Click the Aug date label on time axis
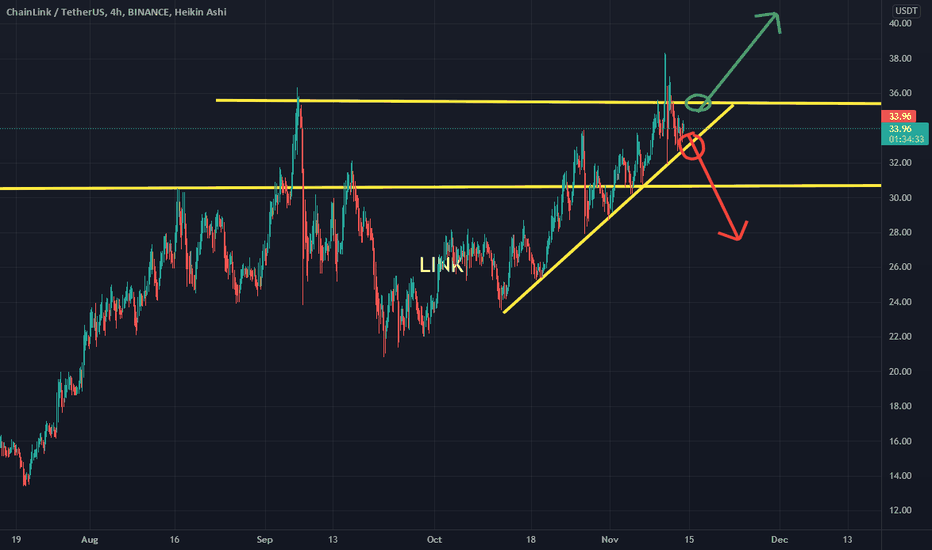The width and height of the screenshot is (932, 550). coord(89,540)
